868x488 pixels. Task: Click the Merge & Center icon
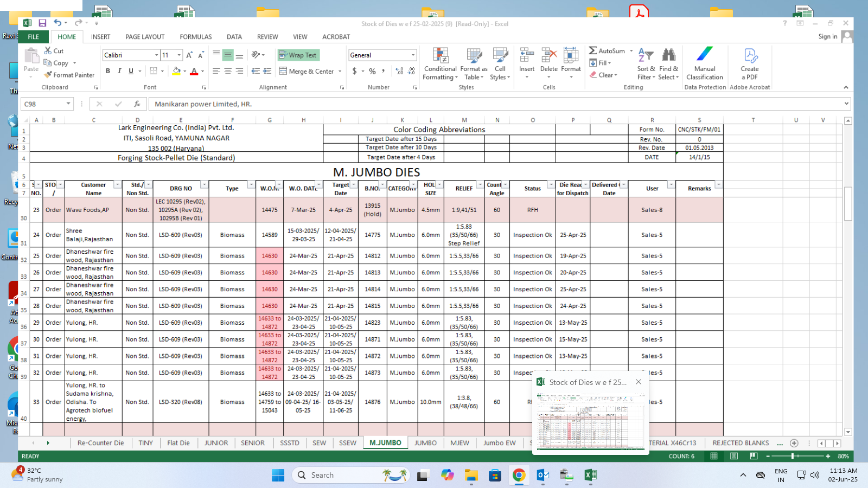pyautogui.click(x=283, y=71)
